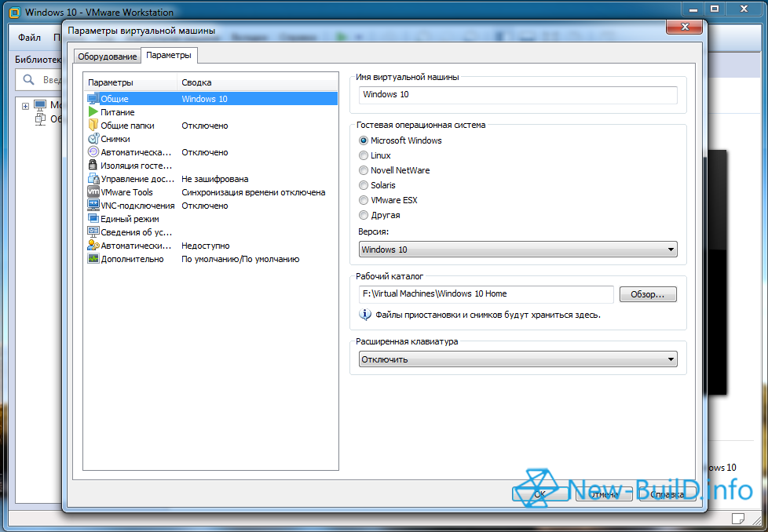Select the VNC-подключения settings row
The width and height of the screenshot is (768, 532).
point(211,206)
